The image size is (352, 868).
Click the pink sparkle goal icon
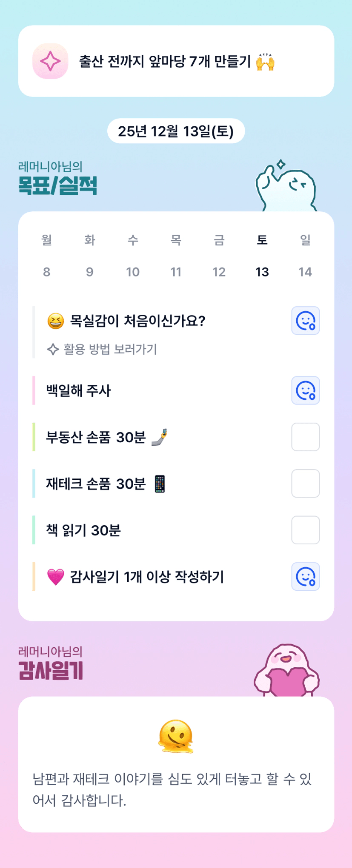(x=50, y=61)
